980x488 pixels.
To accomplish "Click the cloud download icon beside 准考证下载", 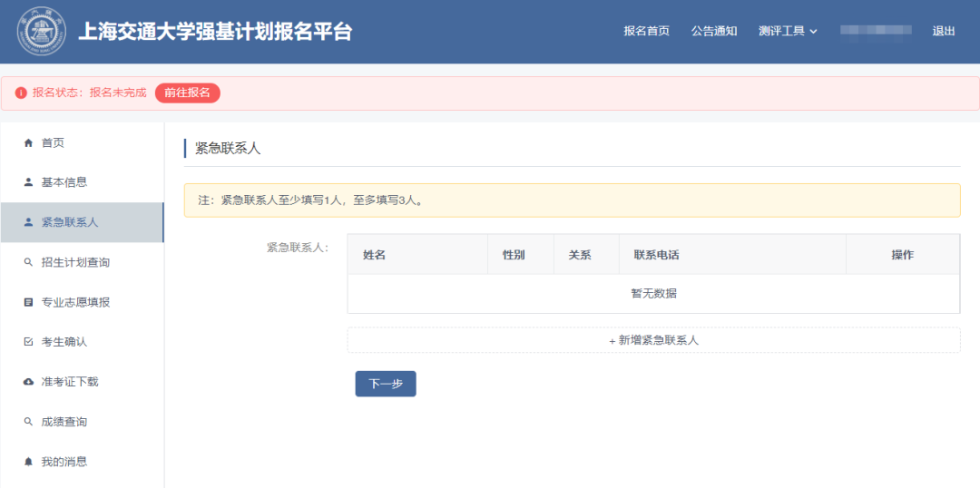I will pos(28,382).
